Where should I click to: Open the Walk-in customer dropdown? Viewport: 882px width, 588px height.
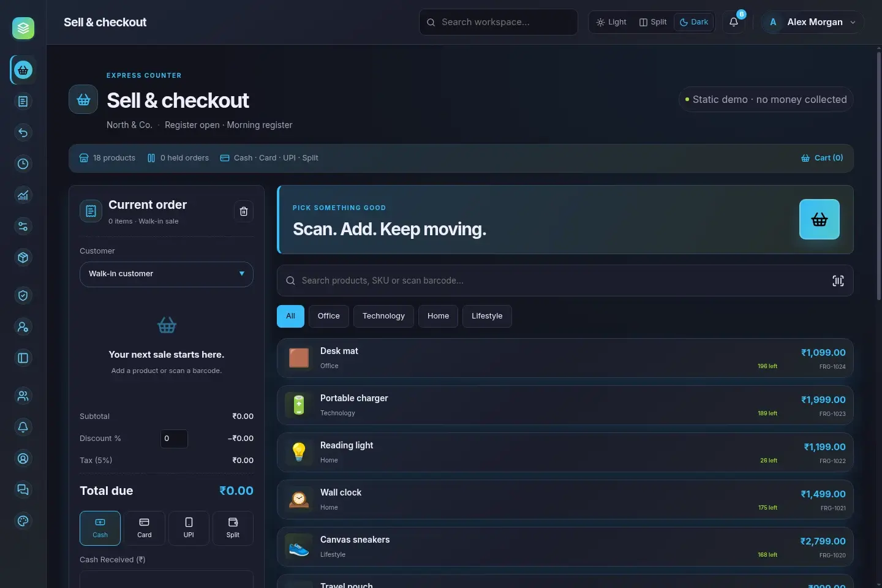[167, 274]
